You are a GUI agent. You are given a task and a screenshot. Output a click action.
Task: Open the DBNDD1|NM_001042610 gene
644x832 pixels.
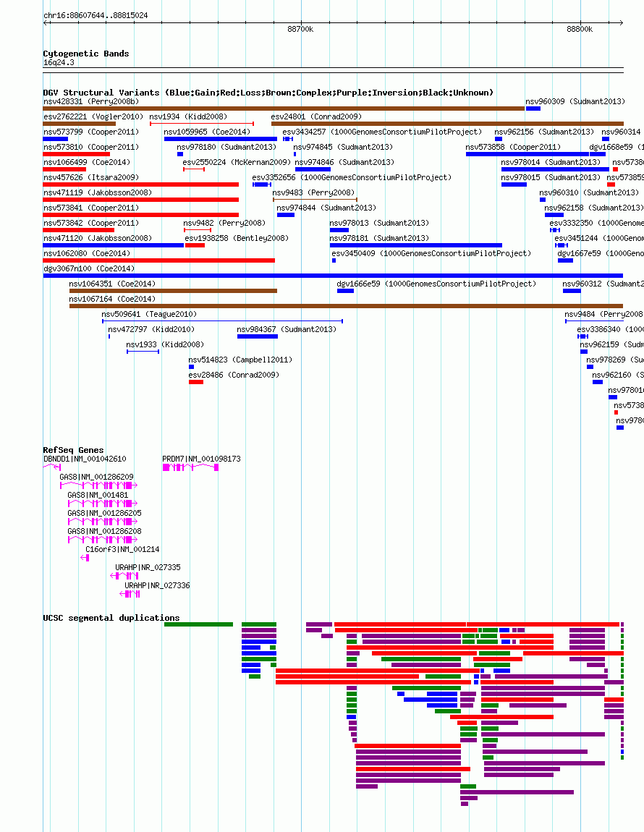point(85,459)
